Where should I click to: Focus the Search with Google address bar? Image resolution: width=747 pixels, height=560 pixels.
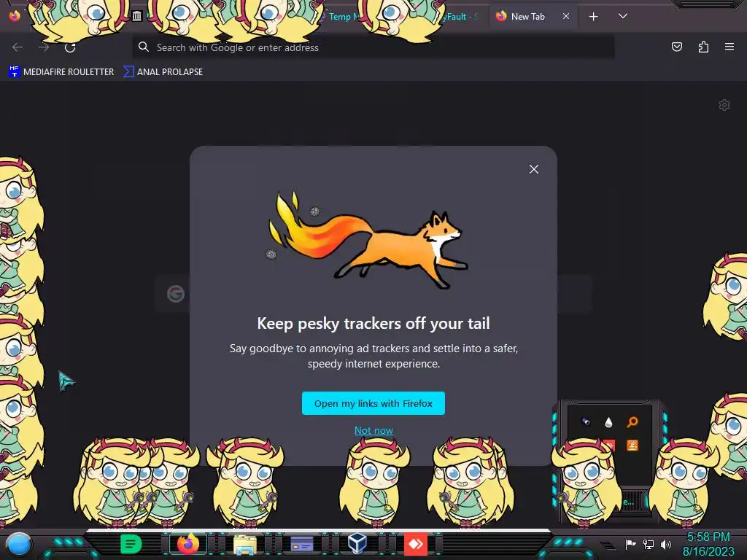tap(373, 47)
